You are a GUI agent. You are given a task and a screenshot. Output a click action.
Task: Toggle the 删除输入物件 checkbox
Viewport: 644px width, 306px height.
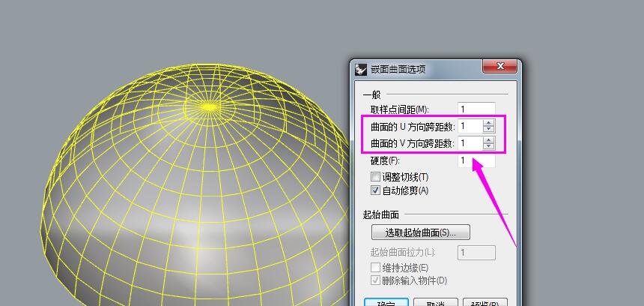tap(375, 281)
